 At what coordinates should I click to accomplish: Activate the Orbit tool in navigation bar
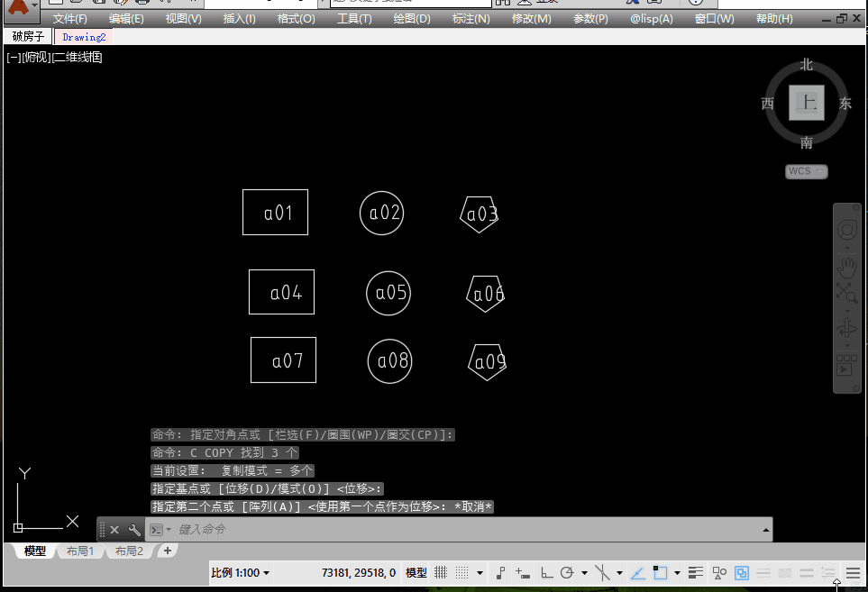point(846,327)
